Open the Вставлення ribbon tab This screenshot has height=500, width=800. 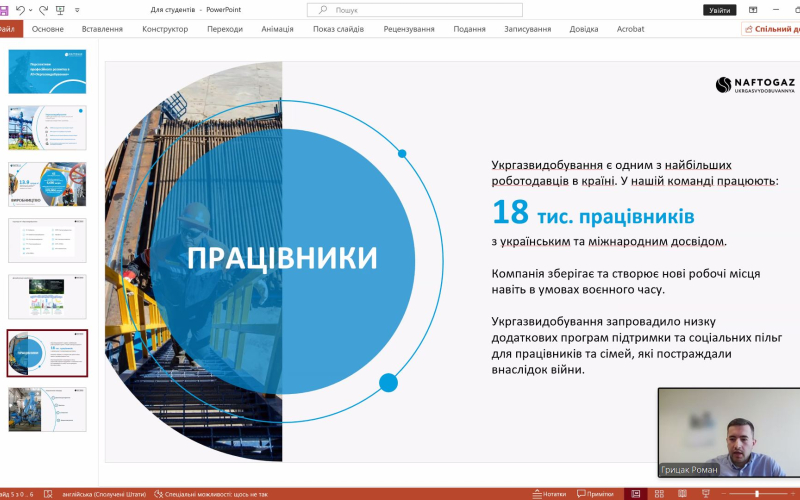pos(102,29)
